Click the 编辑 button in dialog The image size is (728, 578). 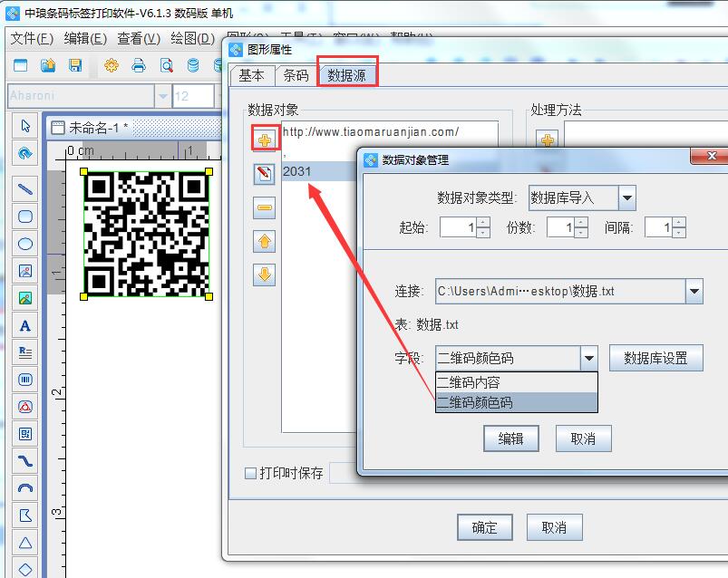pyautogui.click(x=510, y=438)
